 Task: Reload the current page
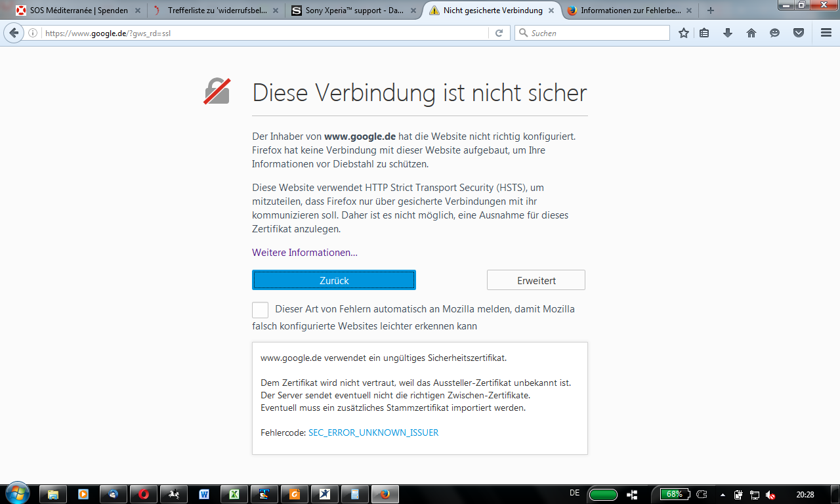click(499, 33)
